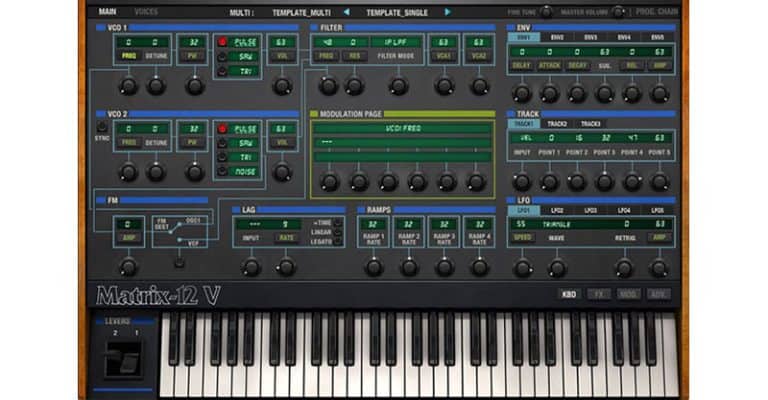The width and height of the screenshot is (768, 400).
Task: Toggle LAG +TIME option
Action: pos(337,223)
